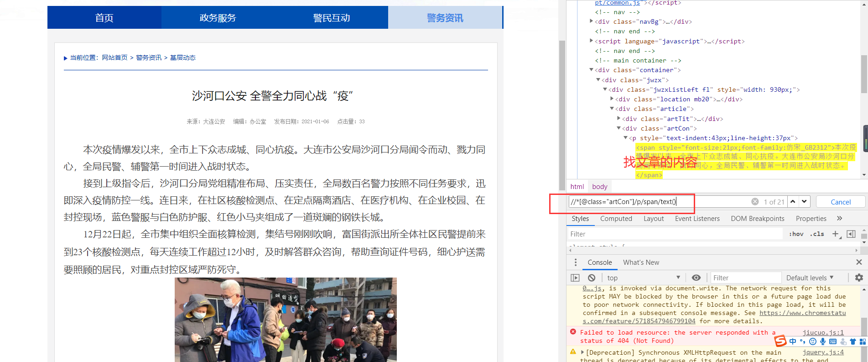Image resolution: width=868 pixels, height=362 pixels.
Task: Open jquery.js:4 source link
Action: tap(823, 352)
